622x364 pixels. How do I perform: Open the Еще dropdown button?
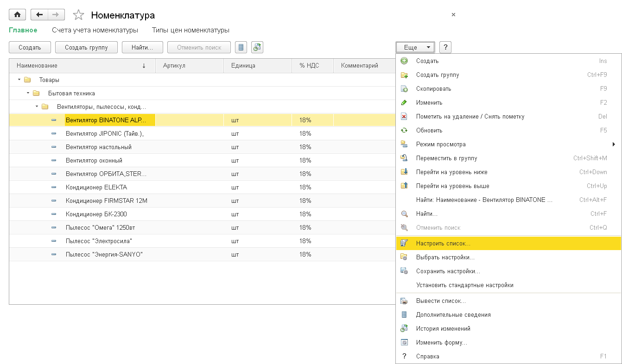coord(415,47)
